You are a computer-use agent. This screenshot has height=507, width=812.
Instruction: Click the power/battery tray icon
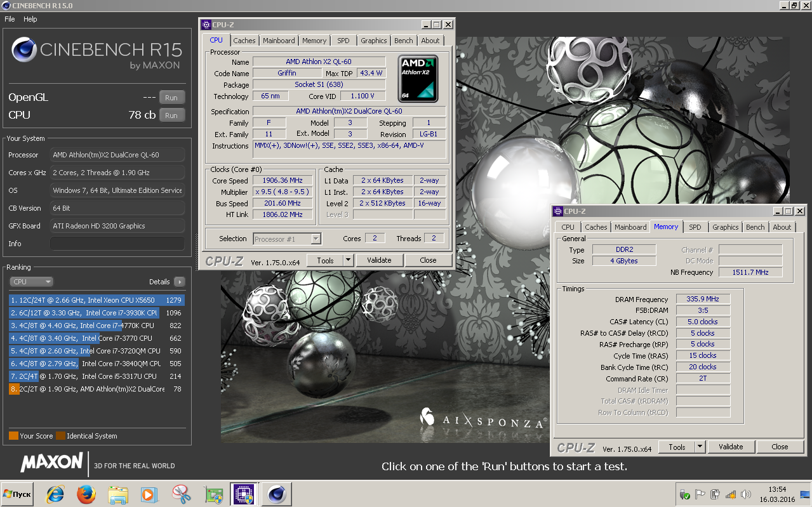coord(715,494)
